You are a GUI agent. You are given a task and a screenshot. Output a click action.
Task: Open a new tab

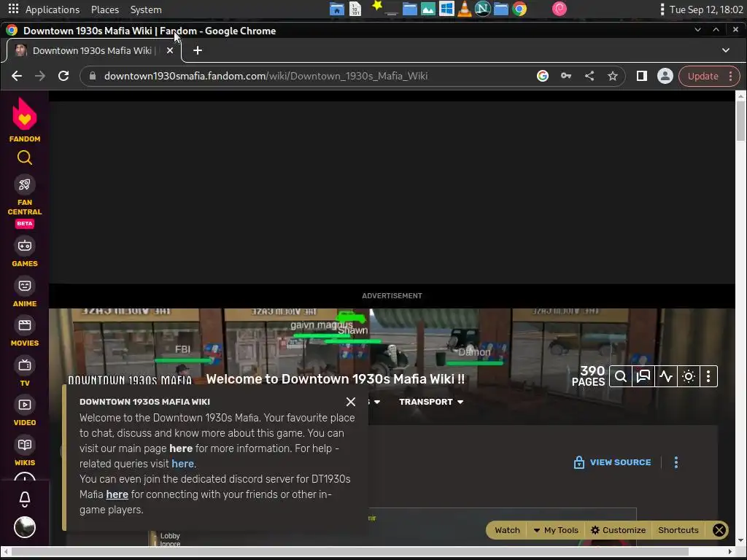point(198,50)
